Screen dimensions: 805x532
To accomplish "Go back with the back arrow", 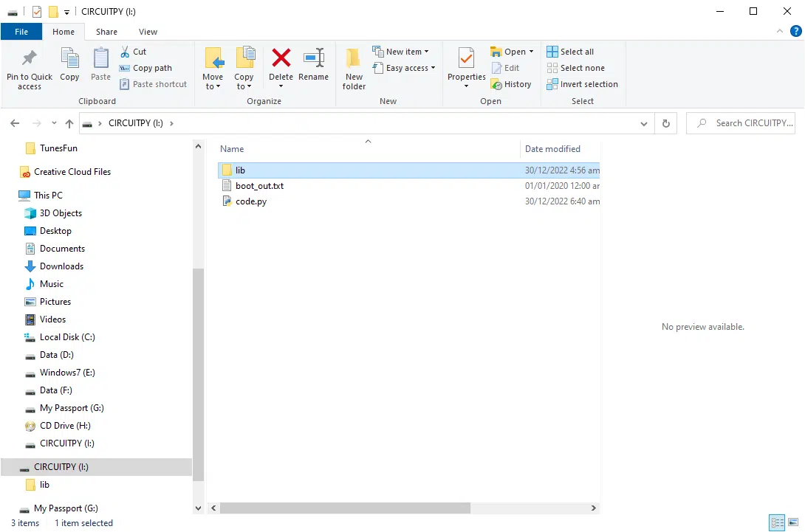I will click(15, 123).
